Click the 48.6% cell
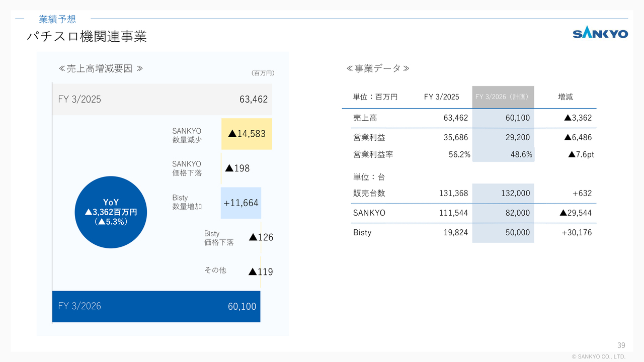 (x=521, y=155)
